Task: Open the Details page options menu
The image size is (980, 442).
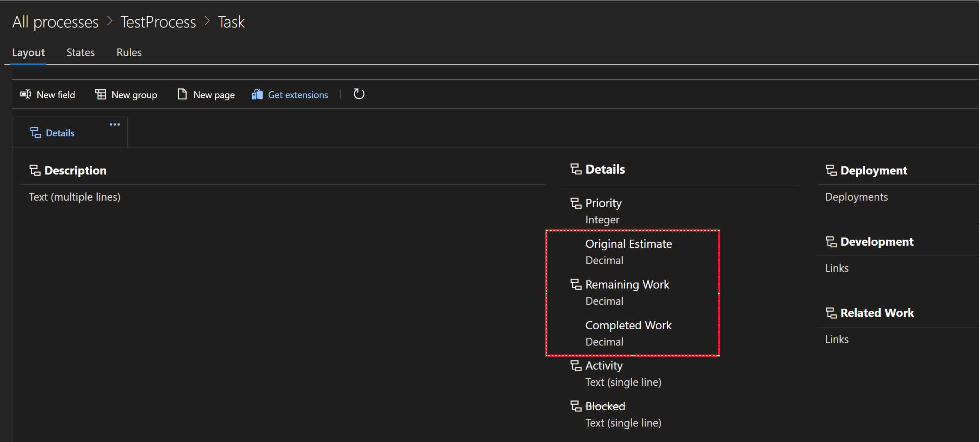Action: (114, 124)
